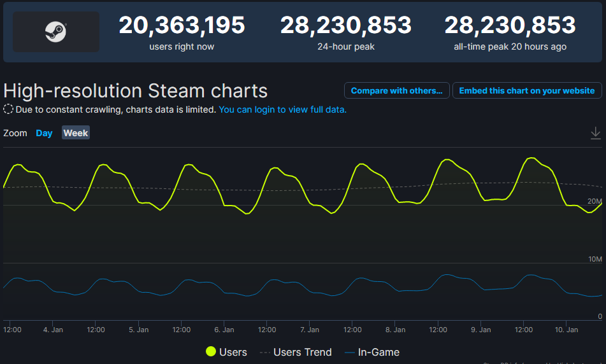Click the Steam logo thumbnail
The image size is (606, 364).
click(x=56, y=32)
